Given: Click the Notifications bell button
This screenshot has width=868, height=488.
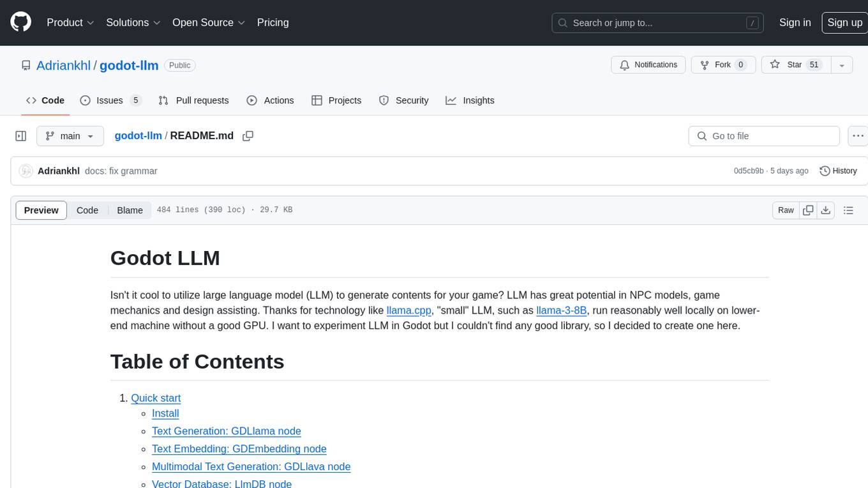Looking at the screenshot, I should tap(648, 65).
